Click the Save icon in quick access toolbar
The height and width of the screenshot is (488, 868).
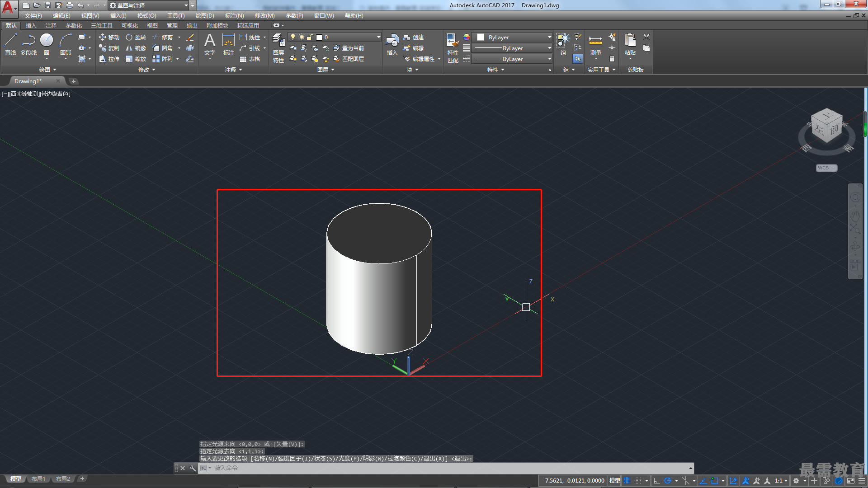[47, 5]
